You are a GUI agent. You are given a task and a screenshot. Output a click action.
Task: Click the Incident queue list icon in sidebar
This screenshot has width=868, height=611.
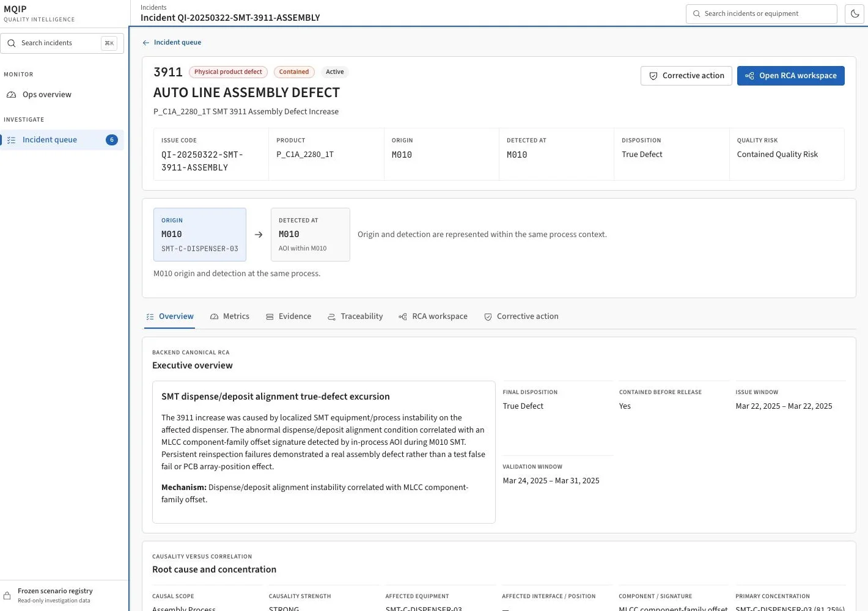click(x=11, y=140)
